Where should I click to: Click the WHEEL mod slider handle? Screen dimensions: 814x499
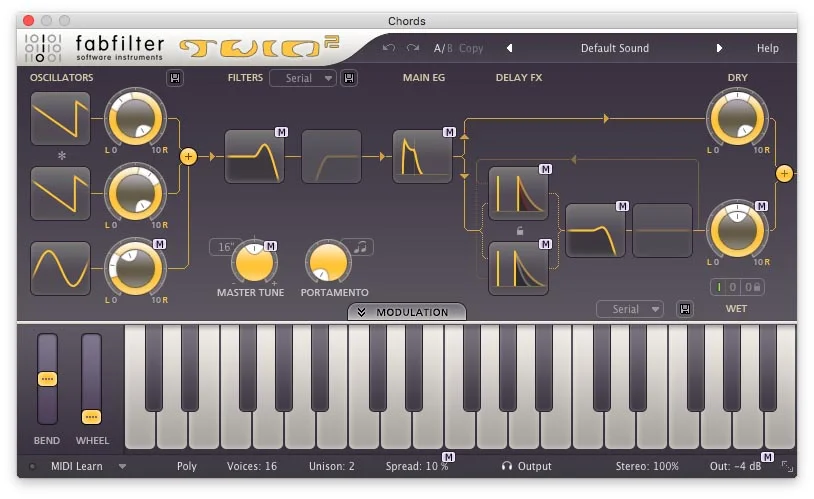91,417
